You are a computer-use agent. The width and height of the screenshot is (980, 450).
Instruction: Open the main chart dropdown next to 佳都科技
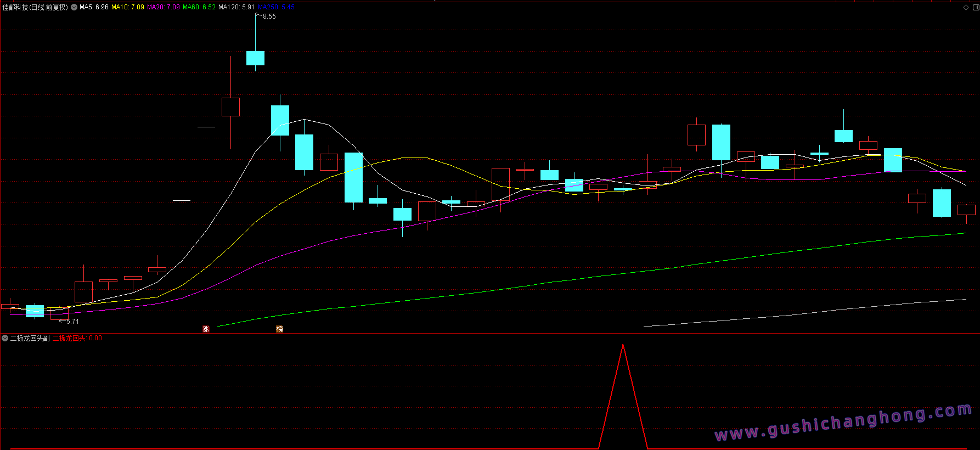coord(74,7)
